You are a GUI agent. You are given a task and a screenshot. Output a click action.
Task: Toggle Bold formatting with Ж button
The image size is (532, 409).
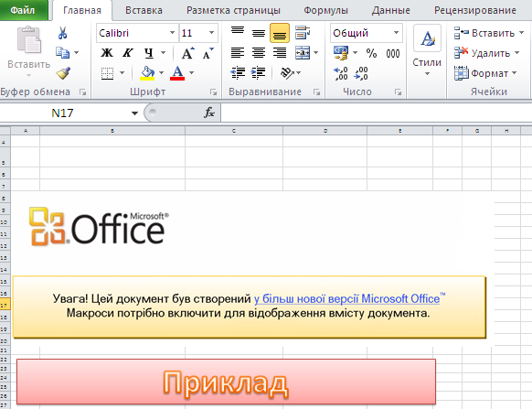point(107,53)
